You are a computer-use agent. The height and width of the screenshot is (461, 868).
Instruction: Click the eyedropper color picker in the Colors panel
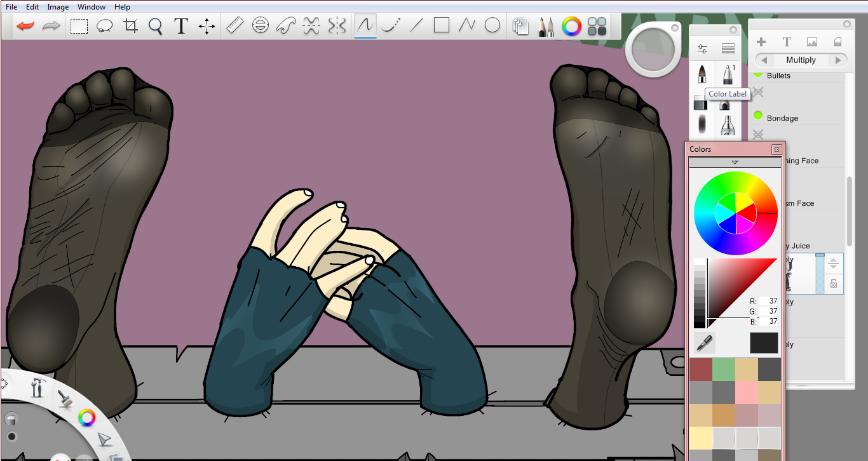pos(704,343)
